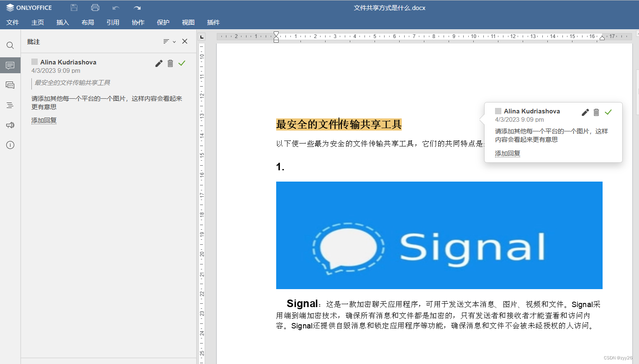The height and width of the screenshot is (364, 639).
Task: Switch to the 协作 tab
Action: click(138, 22)
